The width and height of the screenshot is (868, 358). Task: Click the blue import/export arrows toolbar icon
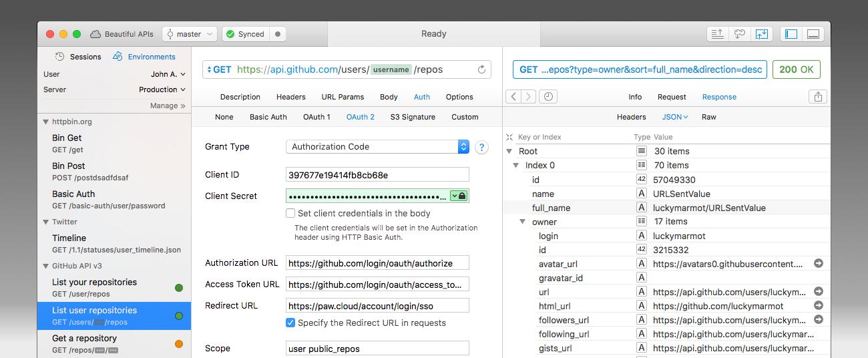(761, 34)
